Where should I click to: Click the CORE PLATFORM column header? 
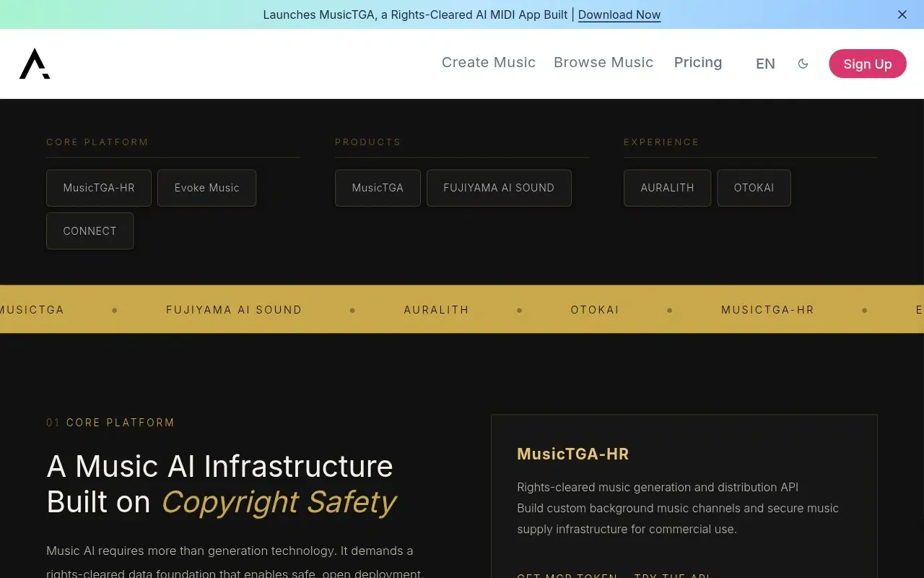pyautogui.click(x=97, y=142)
